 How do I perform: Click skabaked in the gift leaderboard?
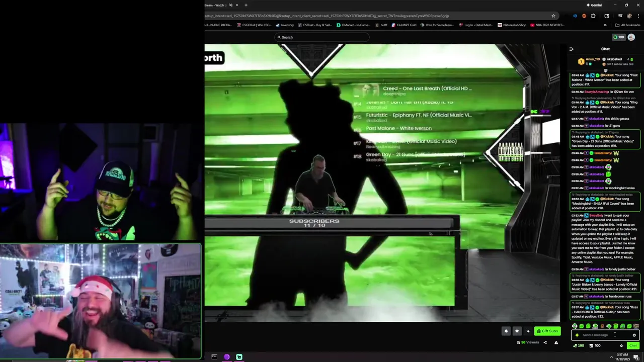click(614, 59)
